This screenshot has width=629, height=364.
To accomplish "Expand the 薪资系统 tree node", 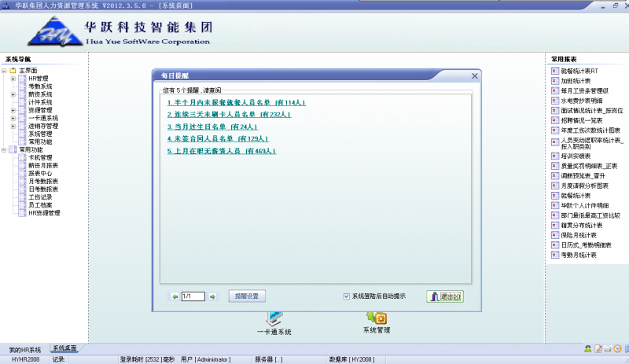I will 13,94.
